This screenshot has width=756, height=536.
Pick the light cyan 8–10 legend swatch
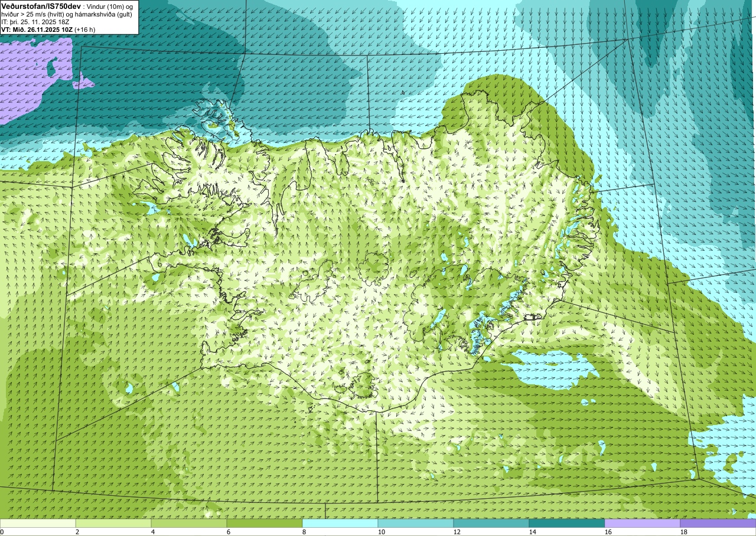[340, 523]
